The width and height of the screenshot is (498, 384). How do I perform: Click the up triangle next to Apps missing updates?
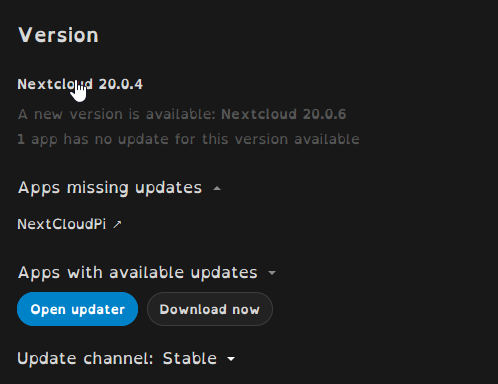217,189
